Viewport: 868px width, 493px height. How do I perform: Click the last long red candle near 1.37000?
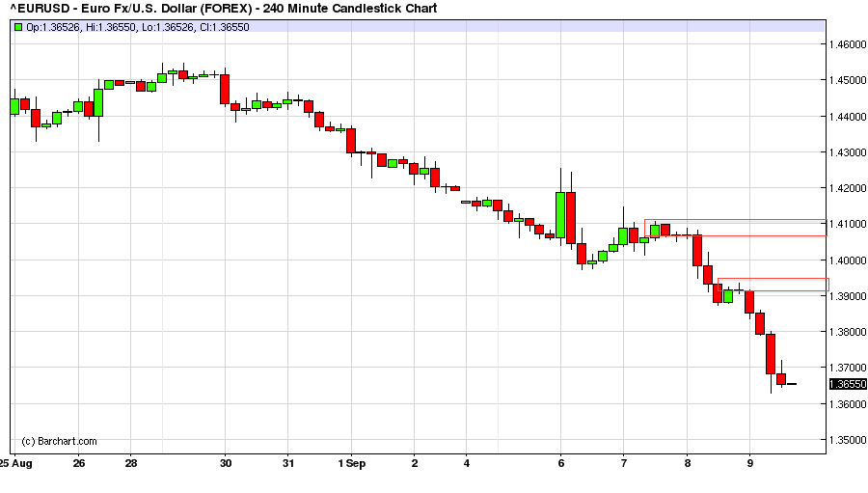[771, 354]
